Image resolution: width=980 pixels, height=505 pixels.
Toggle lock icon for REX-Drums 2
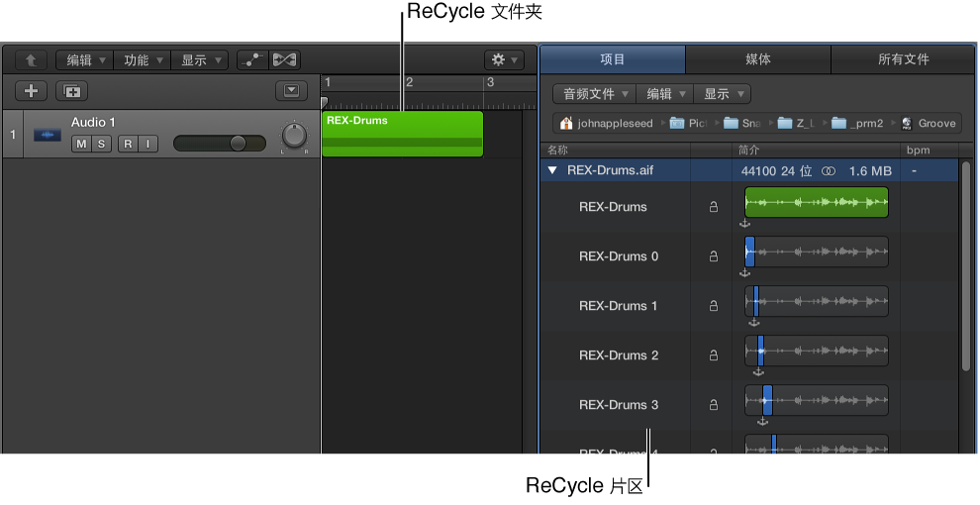(x=713, y=355)
